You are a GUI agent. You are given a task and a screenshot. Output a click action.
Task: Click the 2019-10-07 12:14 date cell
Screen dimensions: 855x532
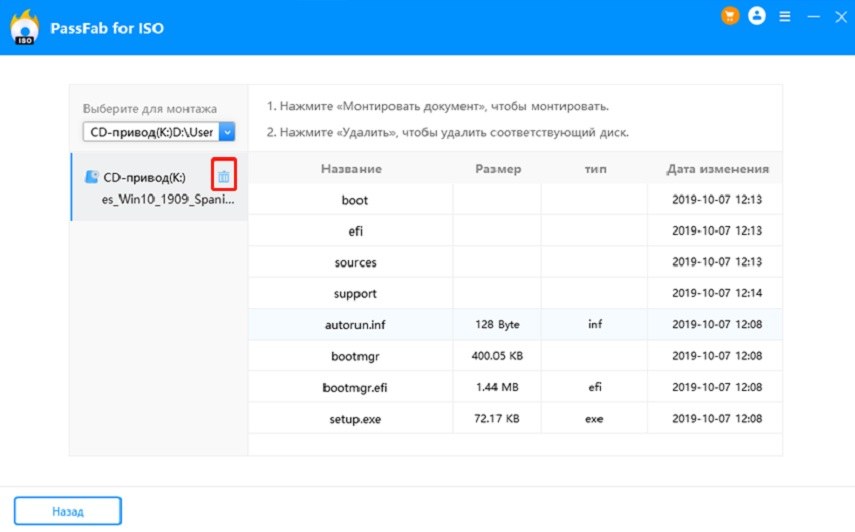point(717,293)
